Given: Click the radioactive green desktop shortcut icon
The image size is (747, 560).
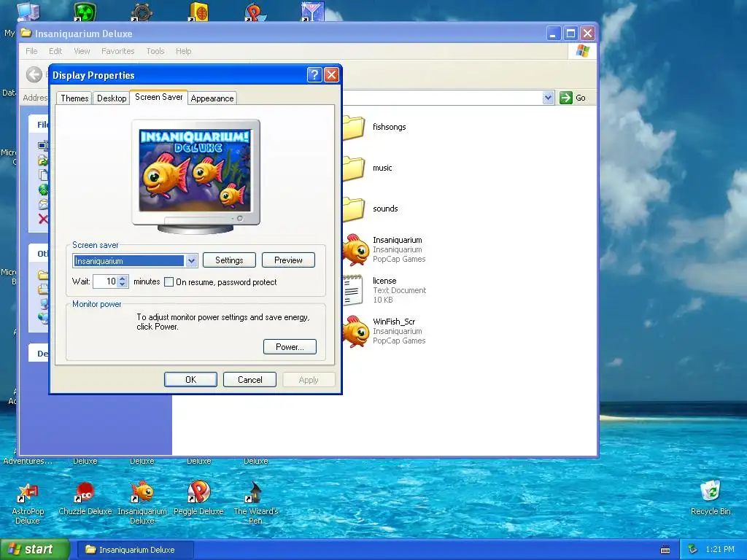Looking at the screenshot, I should (85, 12).
